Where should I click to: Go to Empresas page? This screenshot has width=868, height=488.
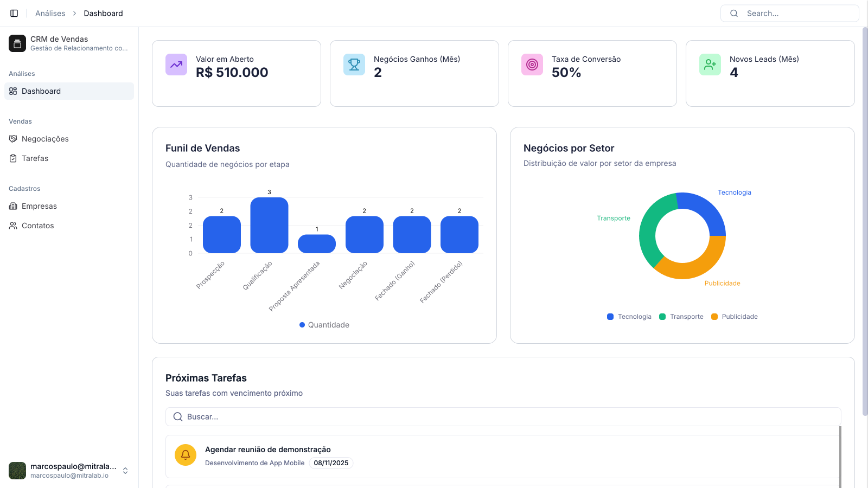[x=39, y=206]
